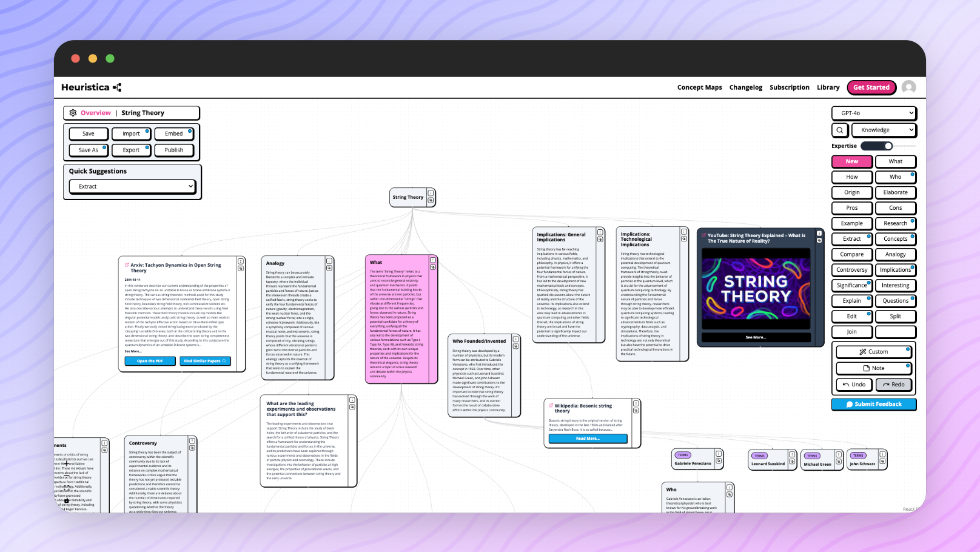Go to Concept Maps in the top navigation
Viewport: 980px width, 552px height.
[x=700, y=87]
